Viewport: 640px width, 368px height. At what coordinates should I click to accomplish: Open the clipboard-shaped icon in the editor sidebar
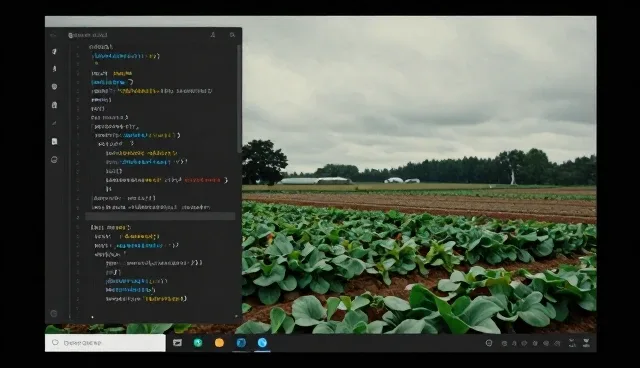(x=54, y=105)
